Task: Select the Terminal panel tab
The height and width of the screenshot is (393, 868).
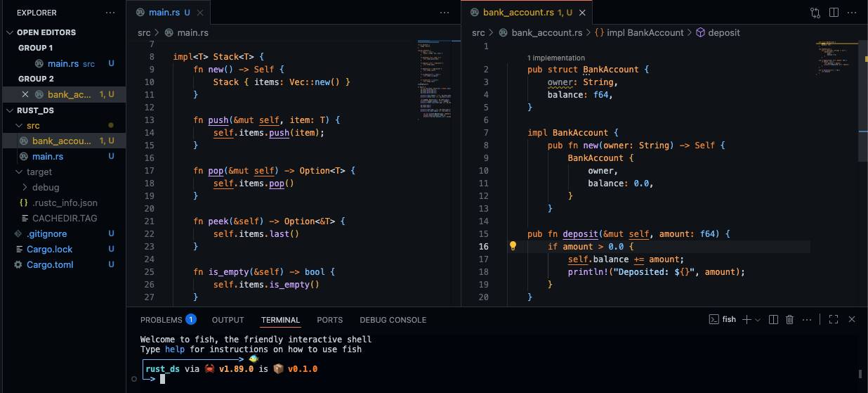Action: point(280,319)
